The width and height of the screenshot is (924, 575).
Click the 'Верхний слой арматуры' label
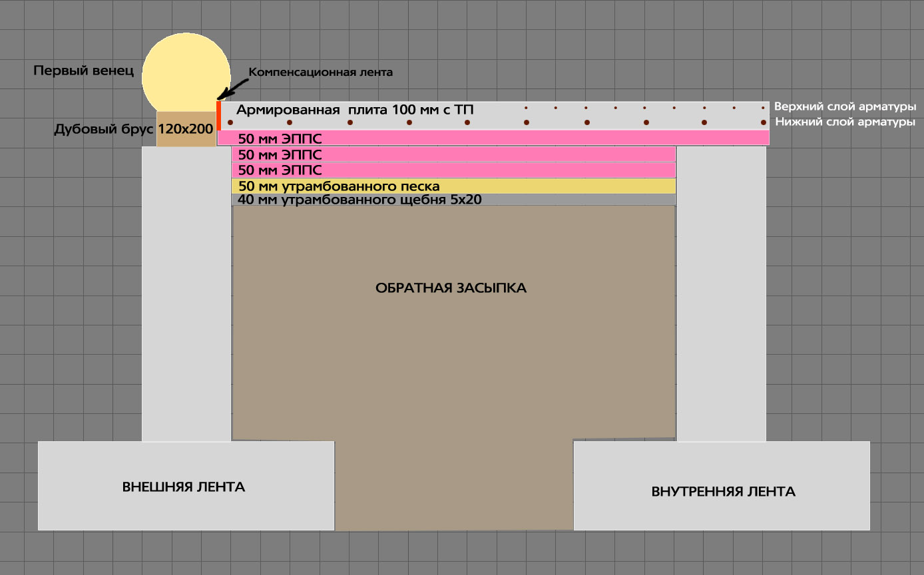pos(845,106)
